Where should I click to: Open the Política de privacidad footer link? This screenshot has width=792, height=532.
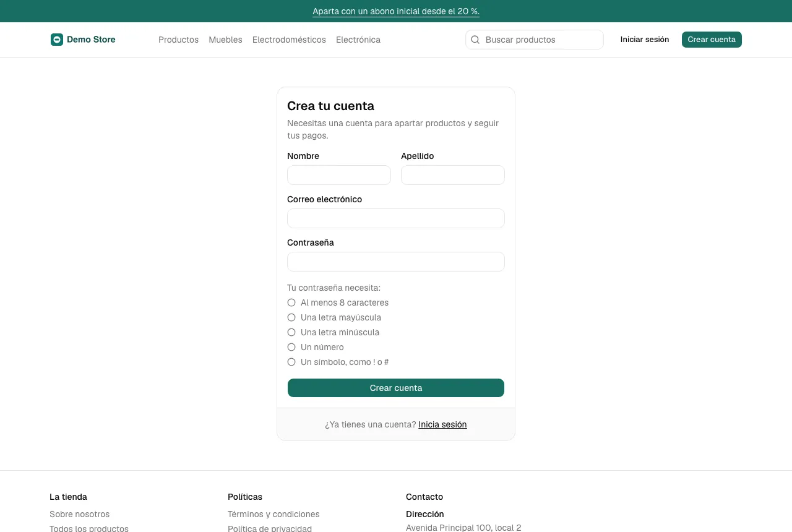(x=270, y=528)
